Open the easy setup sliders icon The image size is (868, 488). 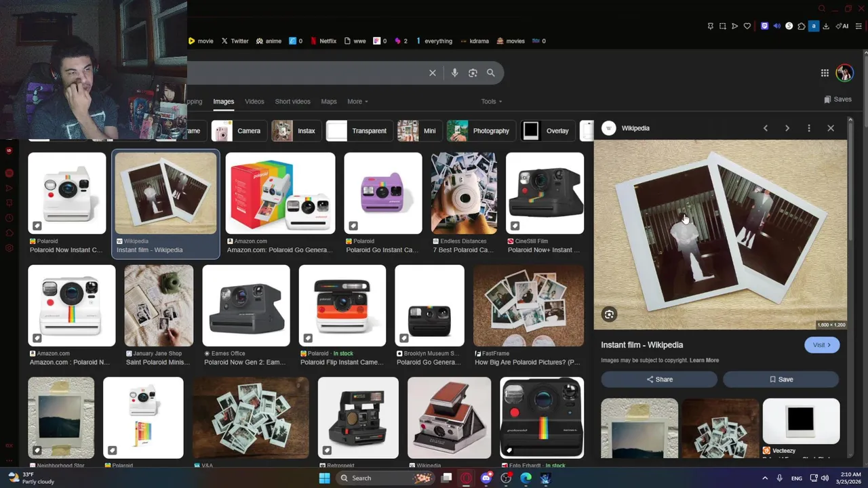click(x=859, y=26)
